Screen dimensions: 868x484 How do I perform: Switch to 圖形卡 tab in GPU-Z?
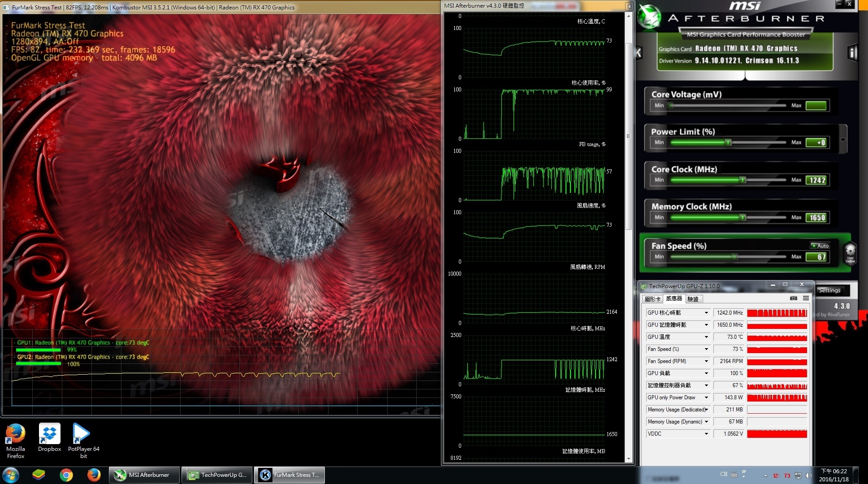[652, 299]
